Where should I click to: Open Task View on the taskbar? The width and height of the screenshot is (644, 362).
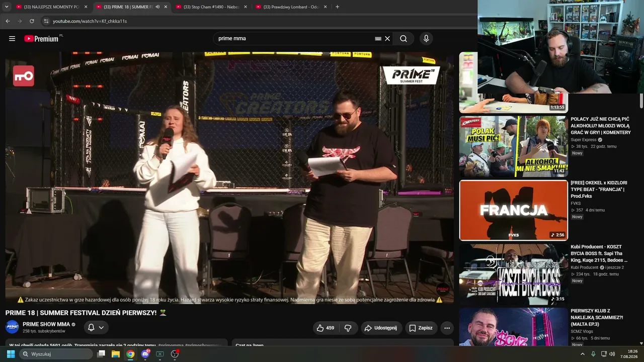coord(101,354)
